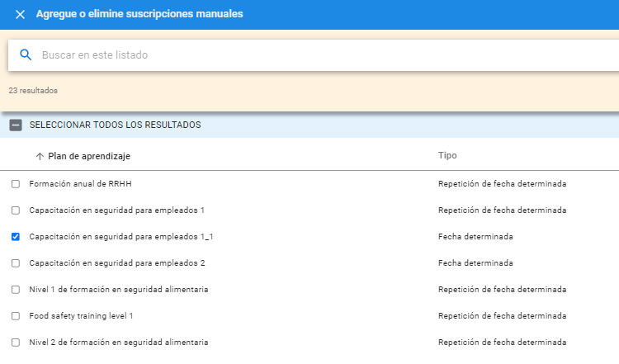Toggle the 'Seleccionar todos los resultados' checkbox

[x=16, y=125]
